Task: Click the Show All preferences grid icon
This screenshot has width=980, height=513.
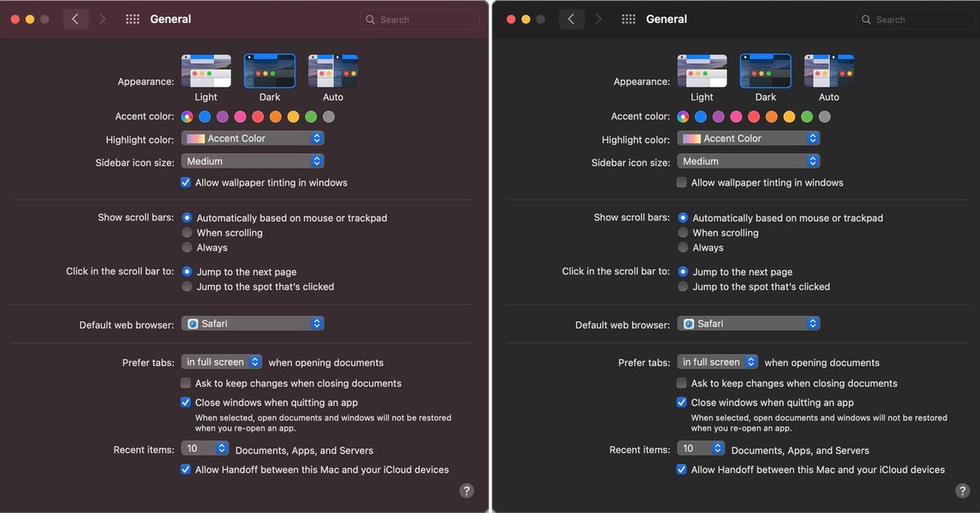Action: coord(132,18)
